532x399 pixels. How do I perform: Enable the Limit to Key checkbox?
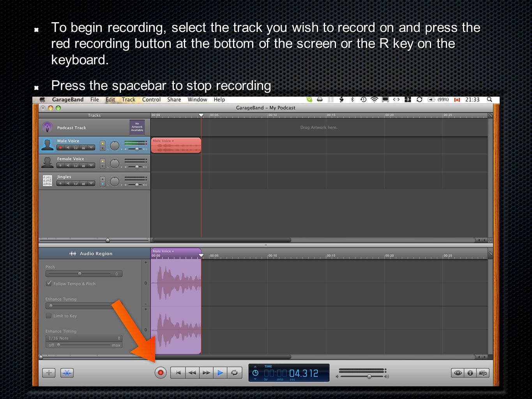[49, 316]
